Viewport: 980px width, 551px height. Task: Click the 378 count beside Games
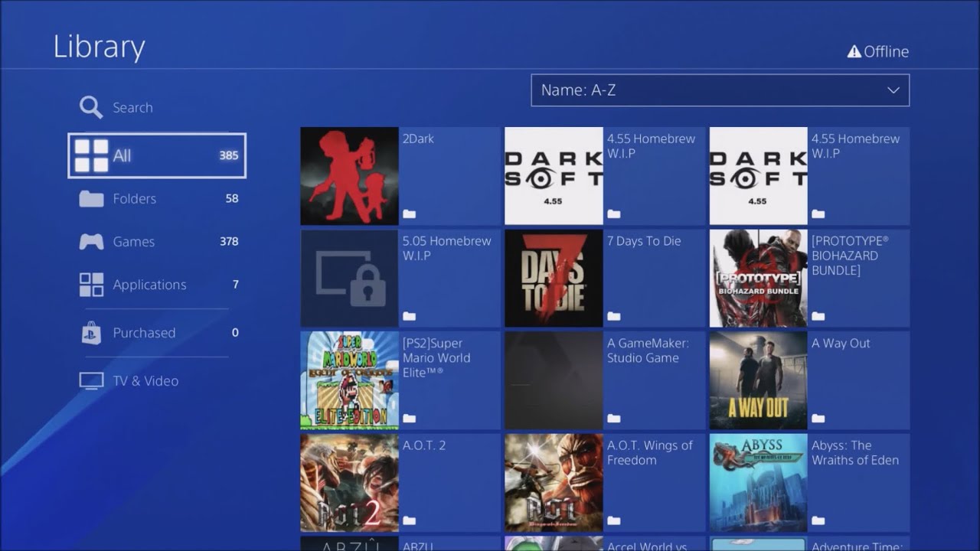[229, 242]
